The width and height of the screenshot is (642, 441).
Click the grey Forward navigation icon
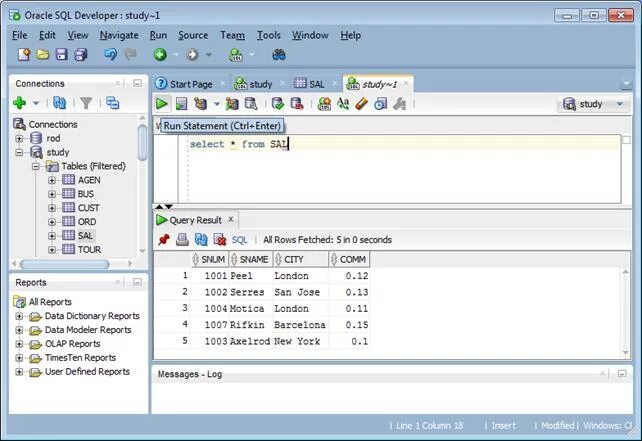pyautogui.click(x=192, y=54)
